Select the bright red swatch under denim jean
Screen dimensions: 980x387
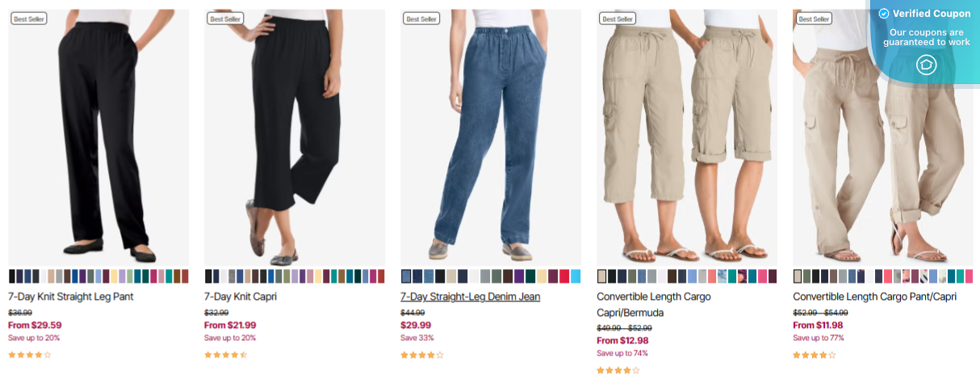tap(564, 276)
